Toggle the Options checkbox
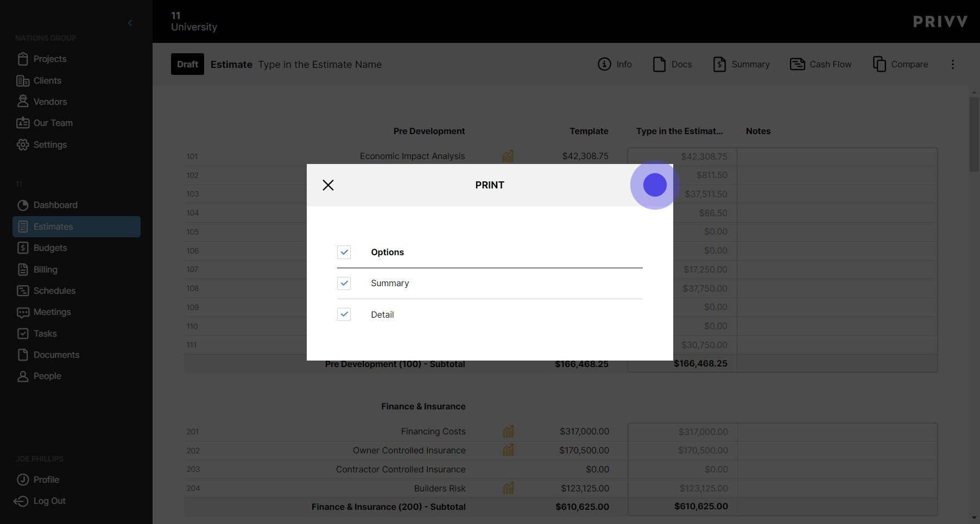The height and width of the screenshot is (524, 980). pos(344,252)
